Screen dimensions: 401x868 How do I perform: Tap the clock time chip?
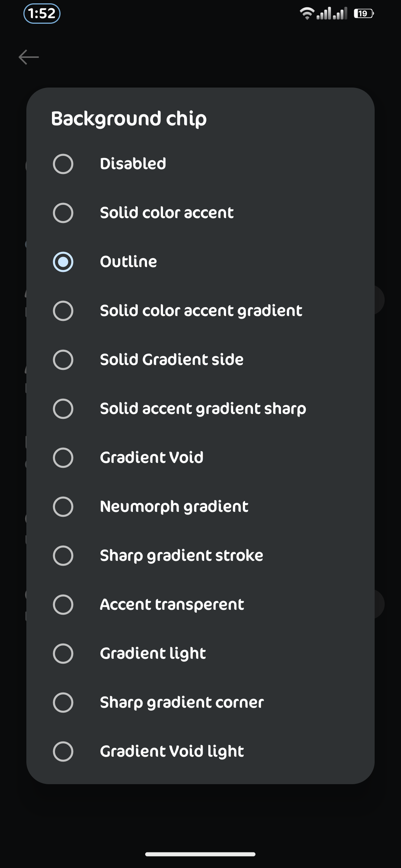click(42, 14)
